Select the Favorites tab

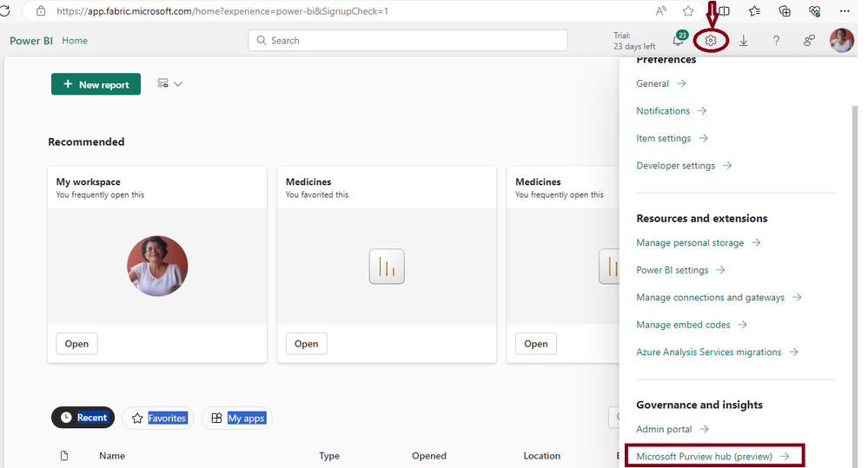[158, 418]
